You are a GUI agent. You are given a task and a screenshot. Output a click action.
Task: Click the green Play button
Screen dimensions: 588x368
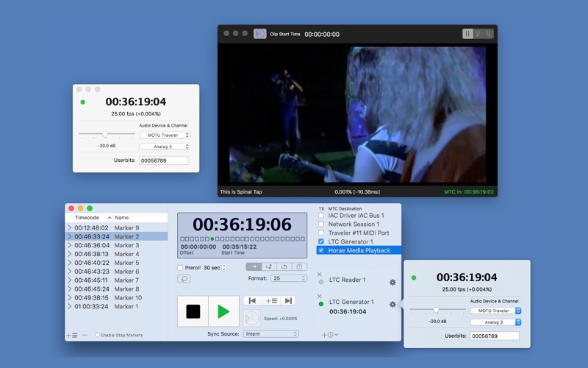[x=223, y=311]
